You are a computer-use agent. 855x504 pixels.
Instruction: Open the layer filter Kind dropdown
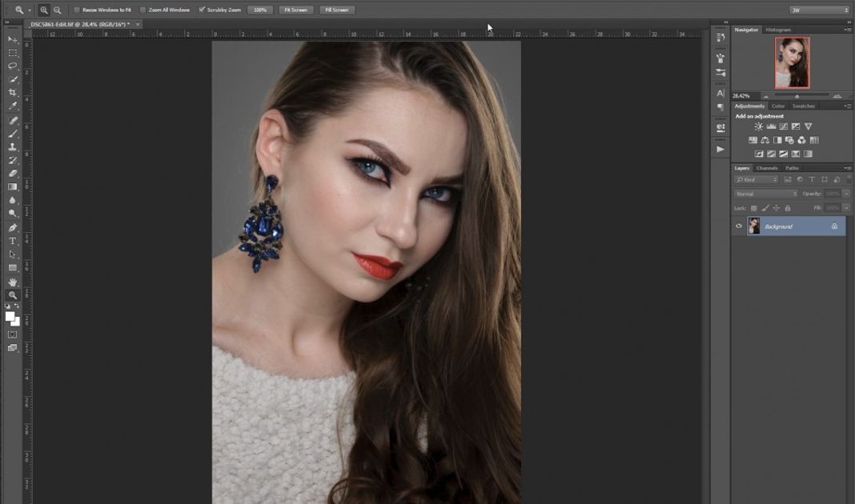(x=757, y=179)
